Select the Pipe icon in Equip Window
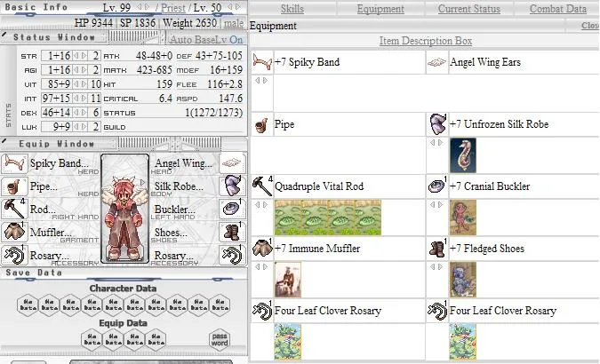The height and width of the screenshot is (364, 600). 12,186
